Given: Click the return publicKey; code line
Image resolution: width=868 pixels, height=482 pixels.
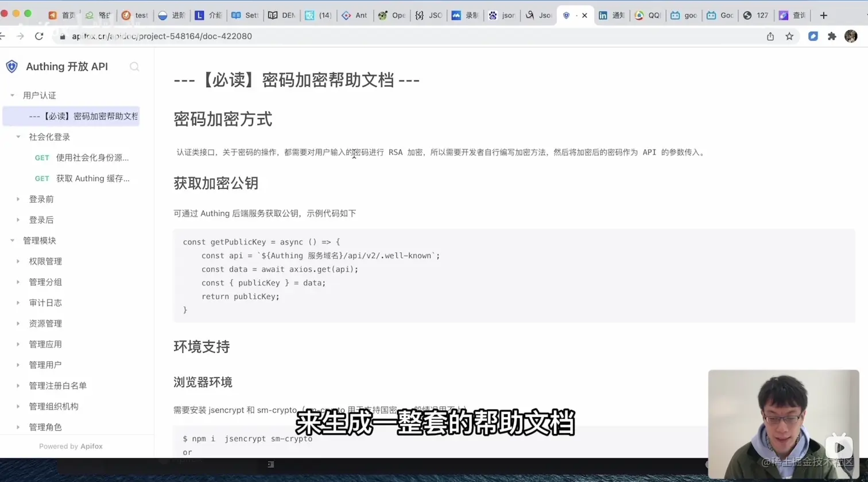Looking at the screenshot, I should point(241,296).
